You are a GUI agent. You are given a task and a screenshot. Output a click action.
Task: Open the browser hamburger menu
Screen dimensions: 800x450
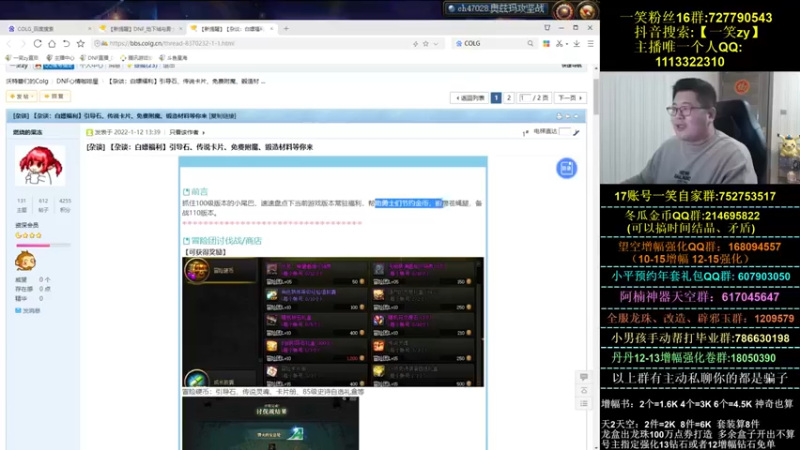590,44
